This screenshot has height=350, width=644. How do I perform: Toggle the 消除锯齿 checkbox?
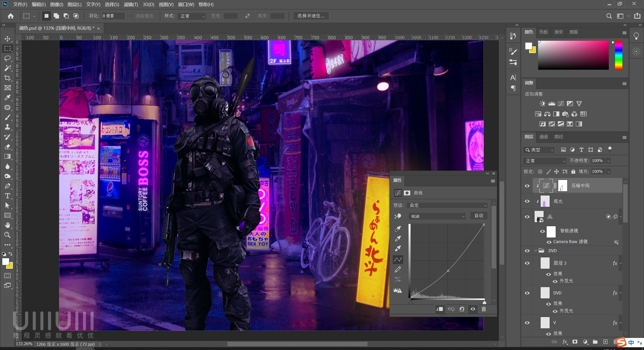pyautogui.click(x=131, y=16)
